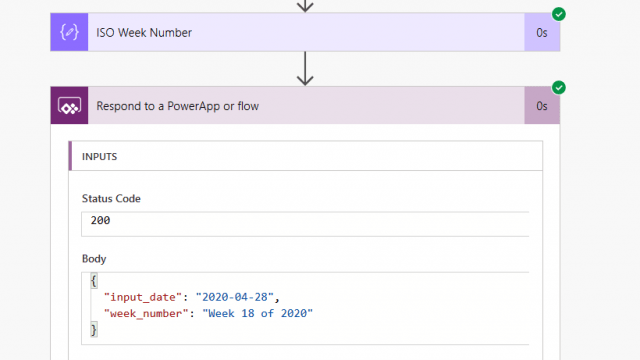This screenshot has width=640, height=360.
Task: Click the Respond to a PowerApp 0s duration
Action: coord(542,106)
